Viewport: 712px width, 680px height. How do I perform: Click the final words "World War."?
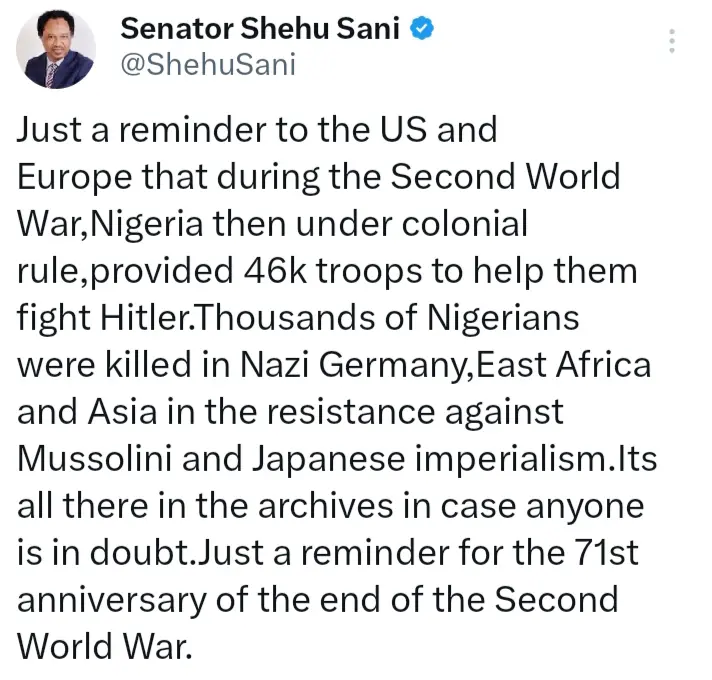(103, 647)
